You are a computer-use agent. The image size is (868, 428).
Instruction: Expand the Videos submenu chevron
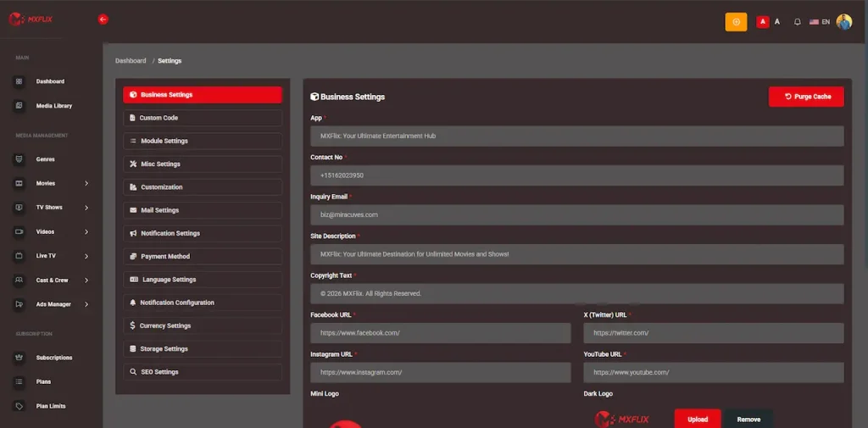(86, 231)
